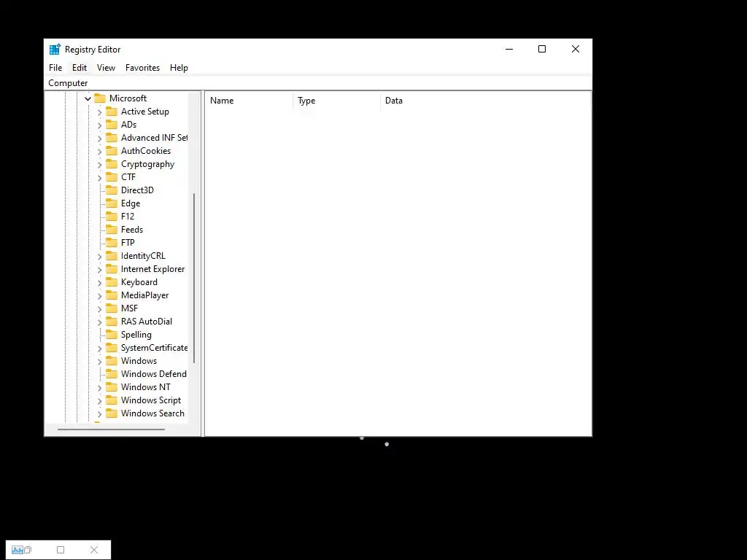Select the MSF folder icon
Screen dimensions: 747x560
[x=112, y=308]
